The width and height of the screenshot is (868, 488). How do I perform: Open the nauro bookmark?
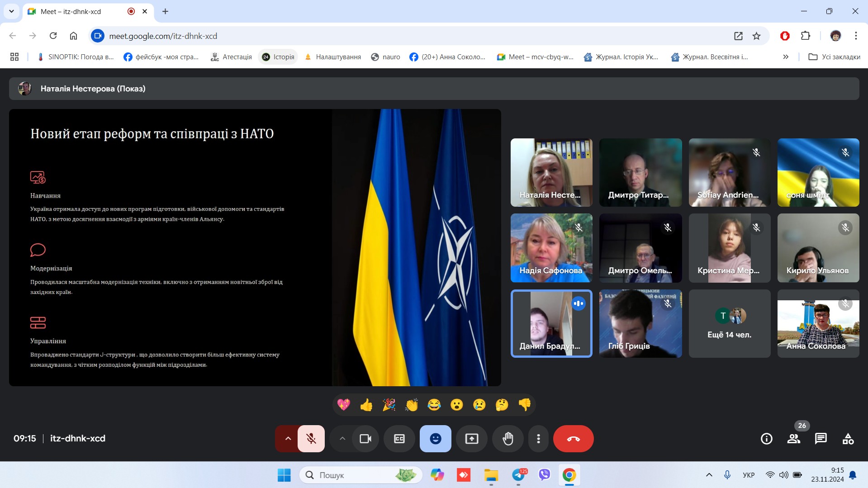tap(386, 57)
